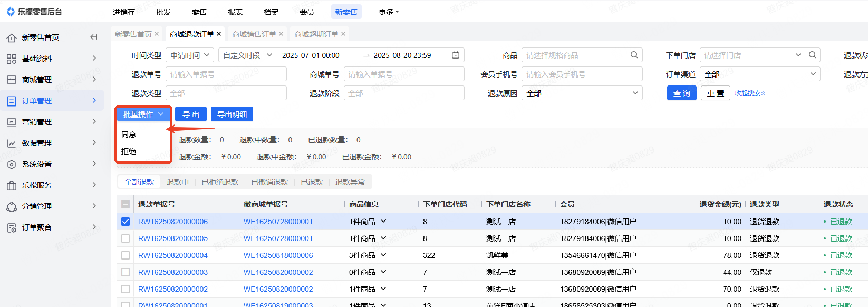The width and height of the screenshot is (868, 307).
Task: Close the 商城退款订单 tab
Action: (219, 34)
